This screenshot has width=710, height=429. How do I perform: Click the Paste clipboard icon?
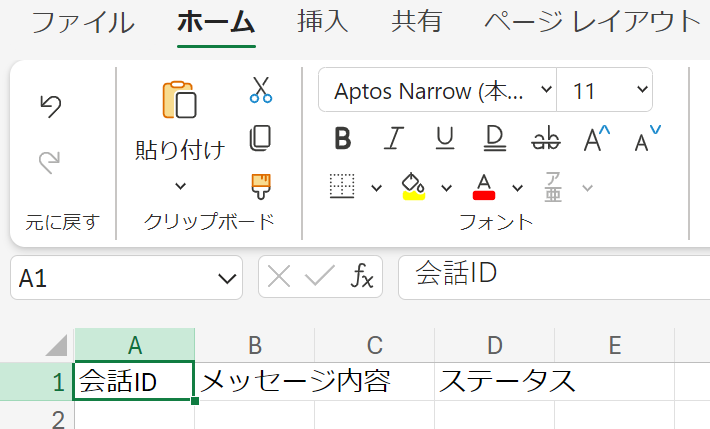coord(180,101)
